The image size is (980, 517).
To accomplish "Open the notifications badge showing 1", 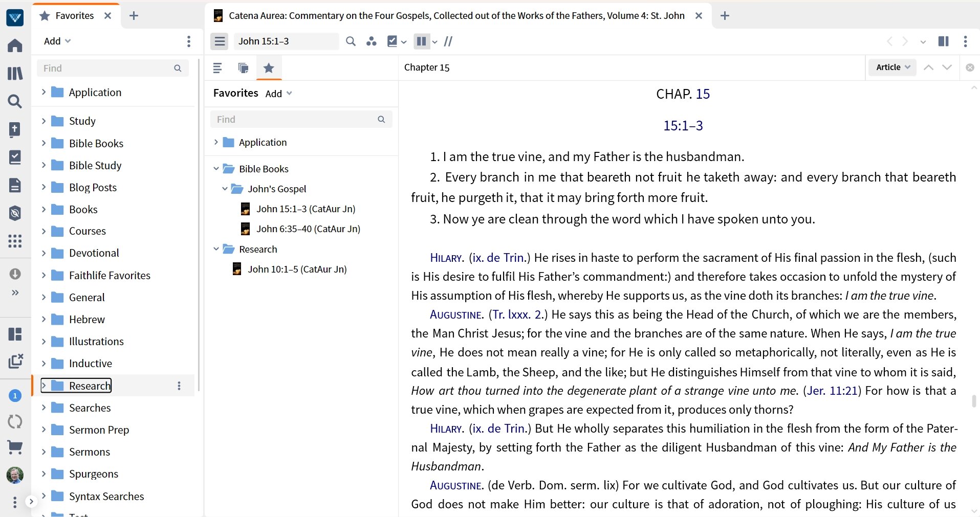I will (15, 395).
